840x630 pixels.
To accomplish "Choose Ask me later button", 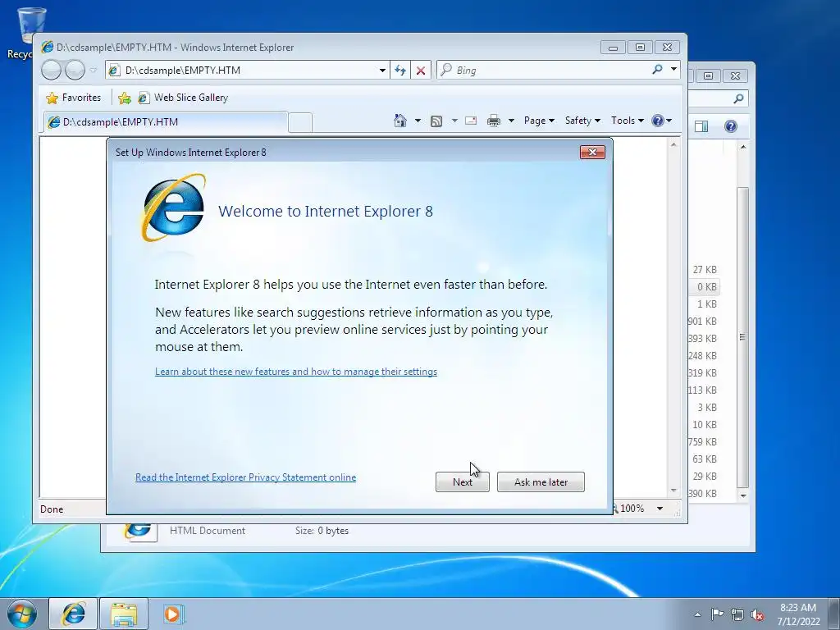I will point(541,482).
